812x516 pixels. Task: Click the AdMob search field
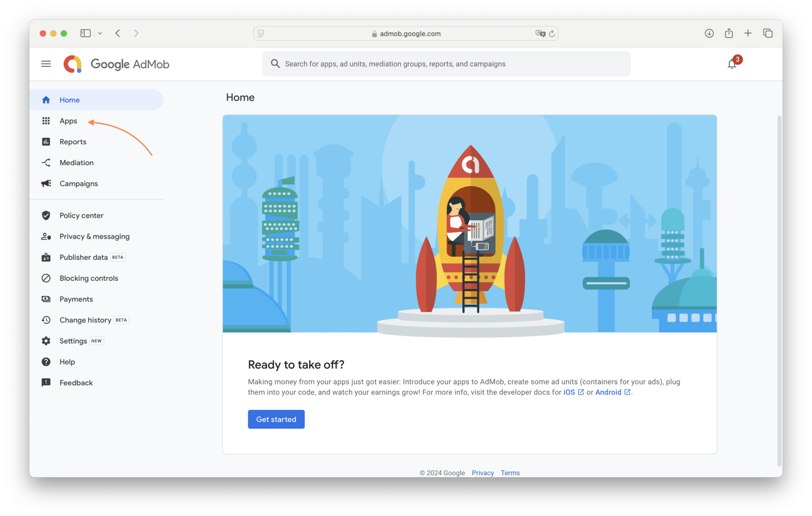tap(447, 64)
